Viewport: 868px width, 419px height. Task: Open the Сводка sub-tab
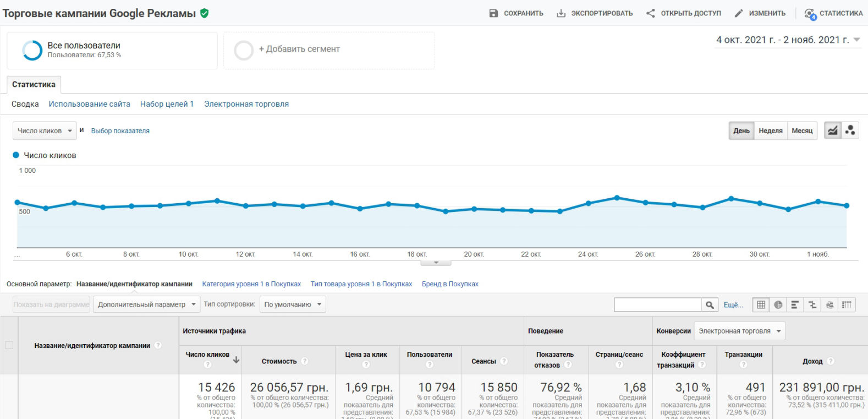25,104
